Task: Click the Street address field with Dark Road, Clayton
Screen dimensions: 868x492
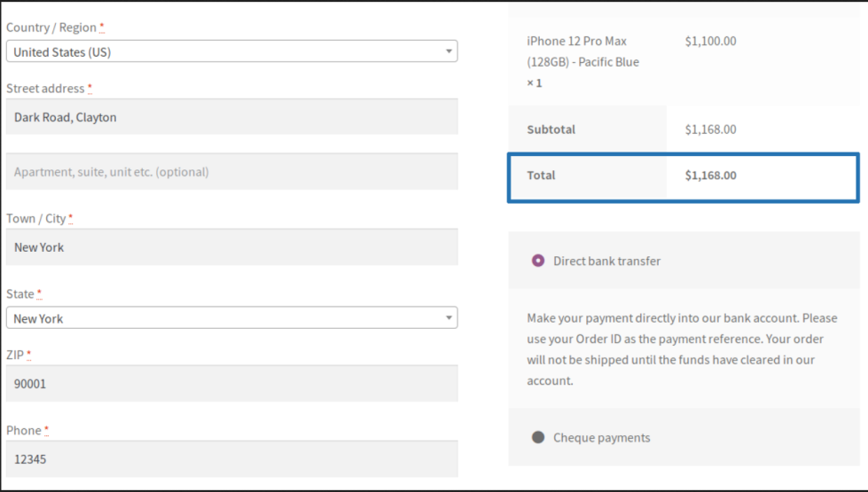Action: coord(231,117)
